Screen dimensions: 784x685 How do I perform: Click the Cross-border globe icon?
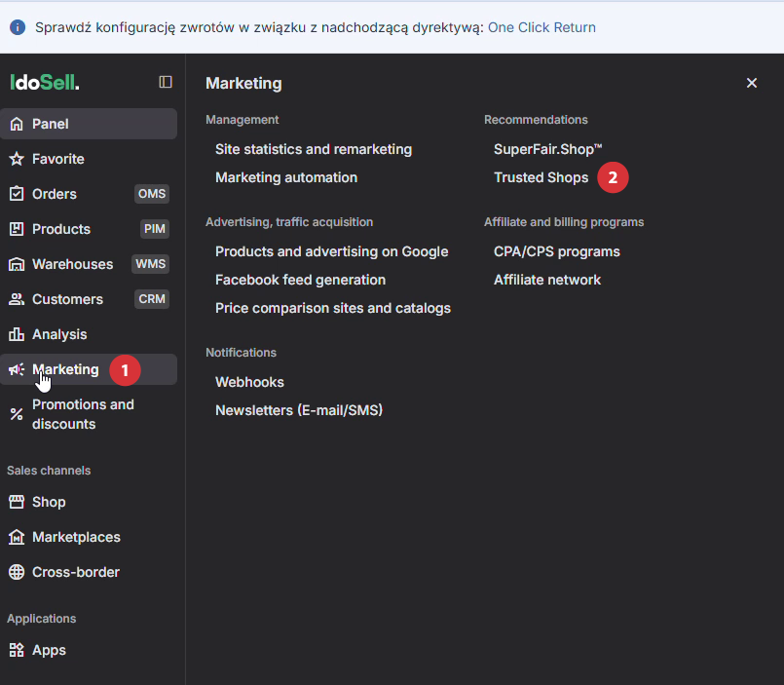tap(17, 572)
